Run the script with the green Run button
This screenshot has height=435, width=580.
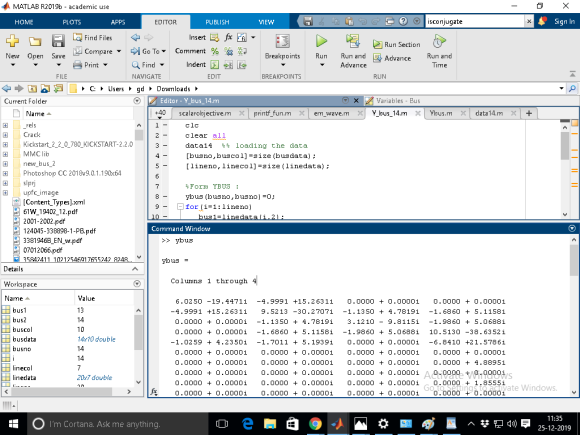pyautogui.click(x=321, y=41)
